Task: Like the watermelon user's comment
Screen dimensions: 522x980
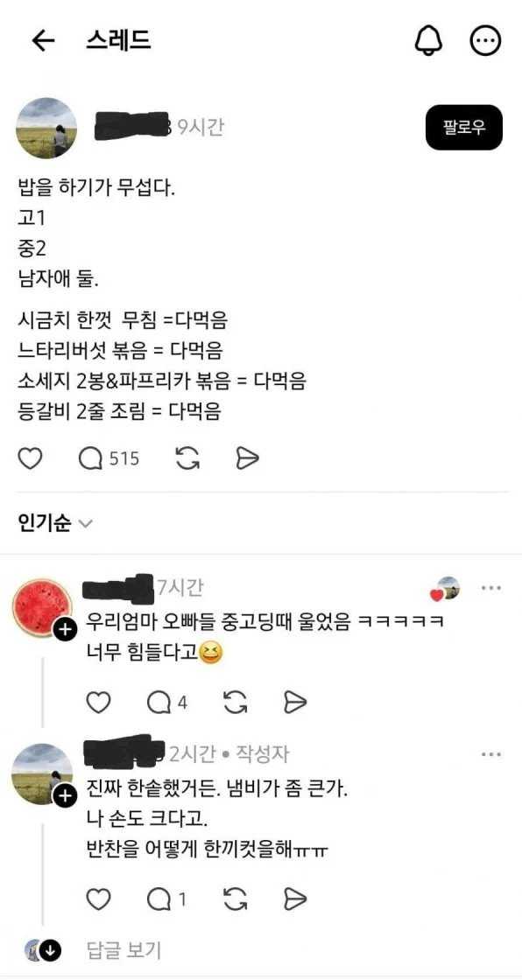Action: point(97,703)
